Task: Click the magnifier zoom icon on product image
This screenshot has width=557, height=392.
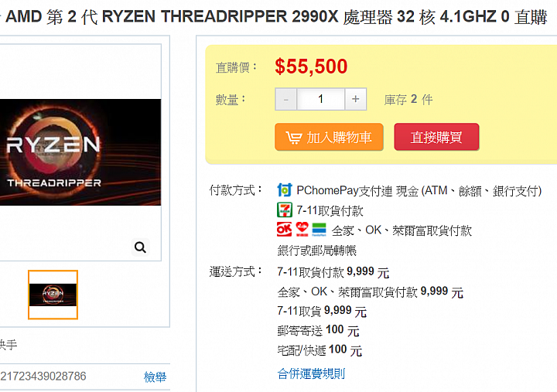Action: tap(140, 247)
